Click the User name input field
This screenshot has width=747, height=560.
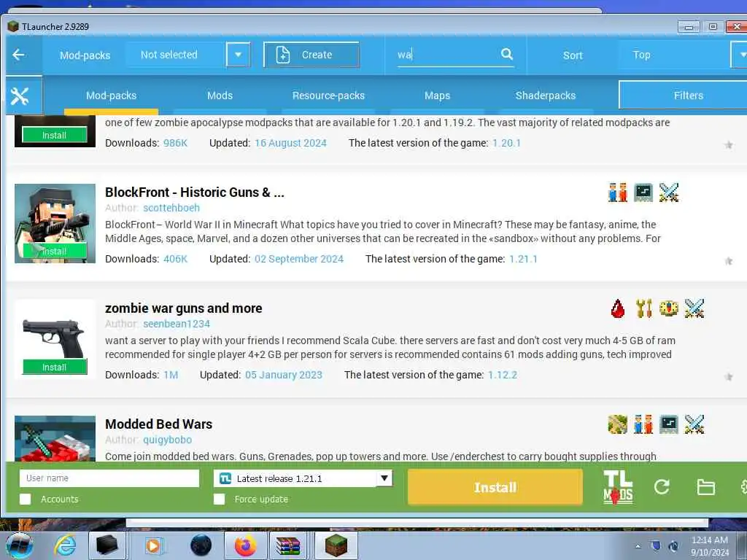point(109,478)
